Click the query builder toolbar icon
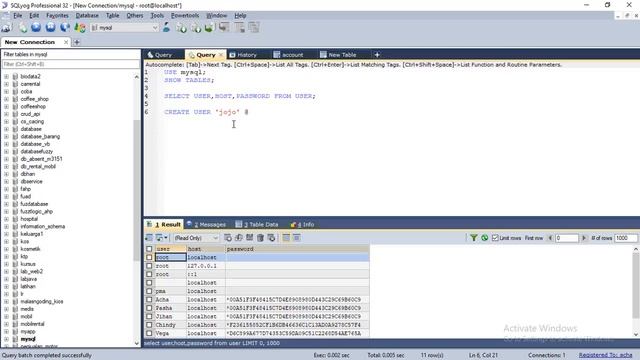 pyautogui.click(x=240, y=28)
